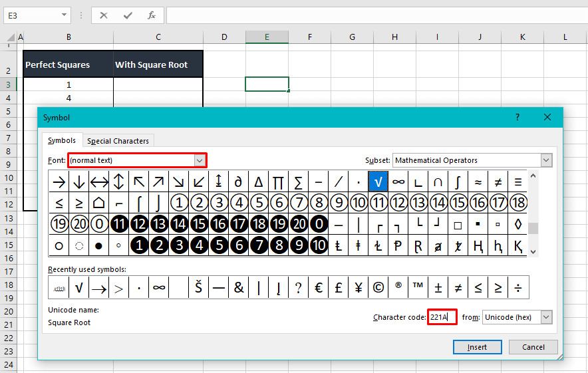This screenshot has height=373, width=588.
Task: Open the Font dropdown list
Action: click(200, 160)
